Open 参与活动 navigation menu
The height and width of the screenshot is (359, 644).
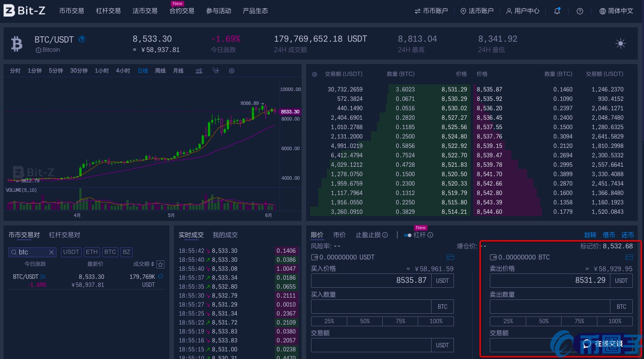(219, 11)
